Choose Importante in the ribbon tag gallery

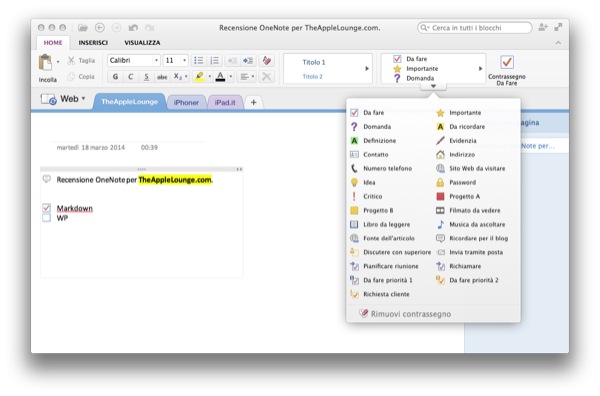416,68
